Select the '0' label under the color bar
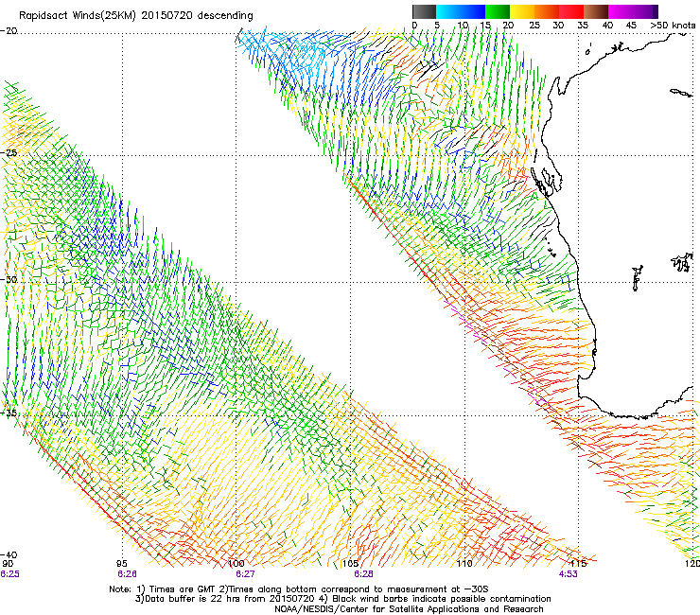The width and height of the screenshot is (700, 615). 414,26
